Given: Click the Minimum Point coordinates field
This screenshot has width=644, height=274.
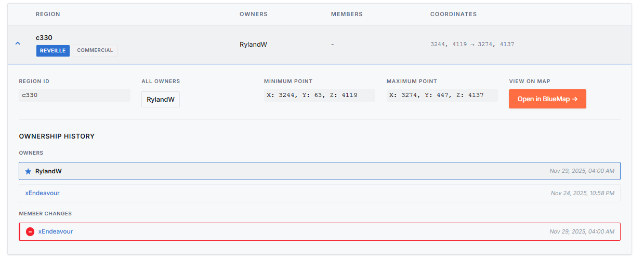Looking at the screenshot, I should (x=319, y=95).
